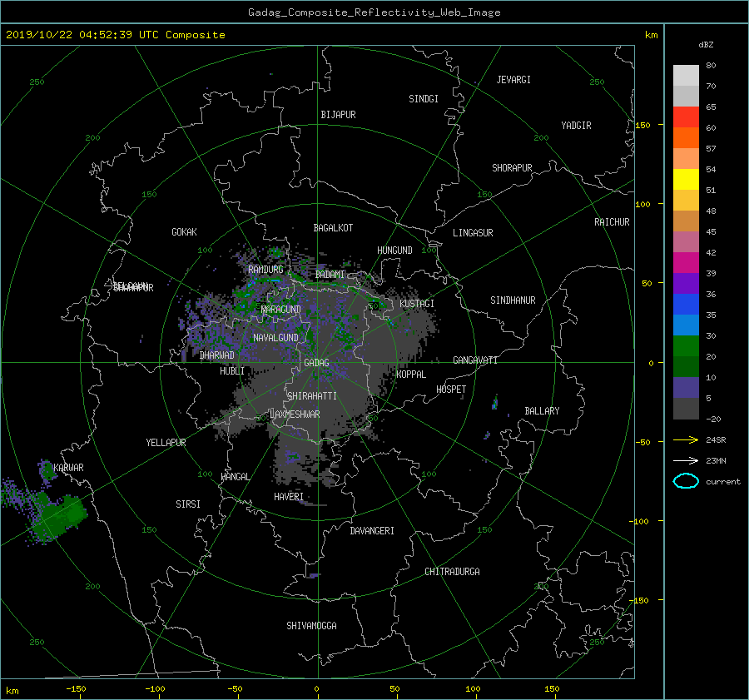The image size is (749, 700).
Task: Click the KOPPAL city label
Action: (411, 375)
